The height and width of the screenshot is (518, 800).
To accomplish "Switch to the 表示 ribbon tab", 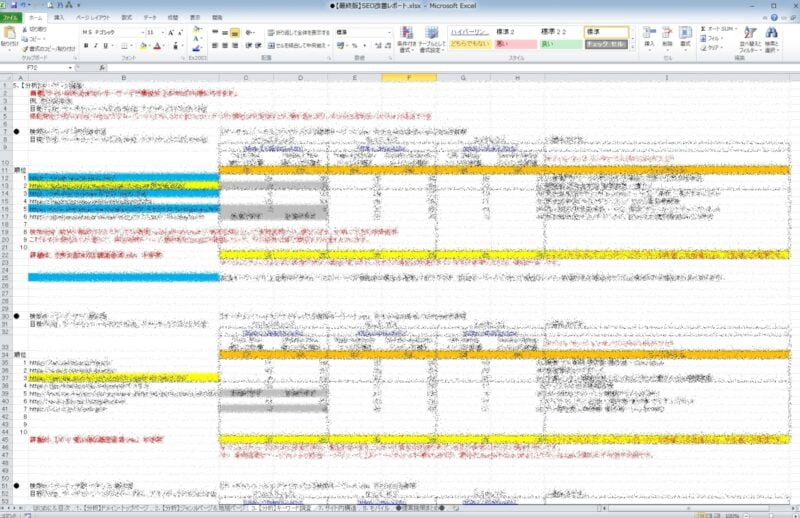I will tap(195, 17).
